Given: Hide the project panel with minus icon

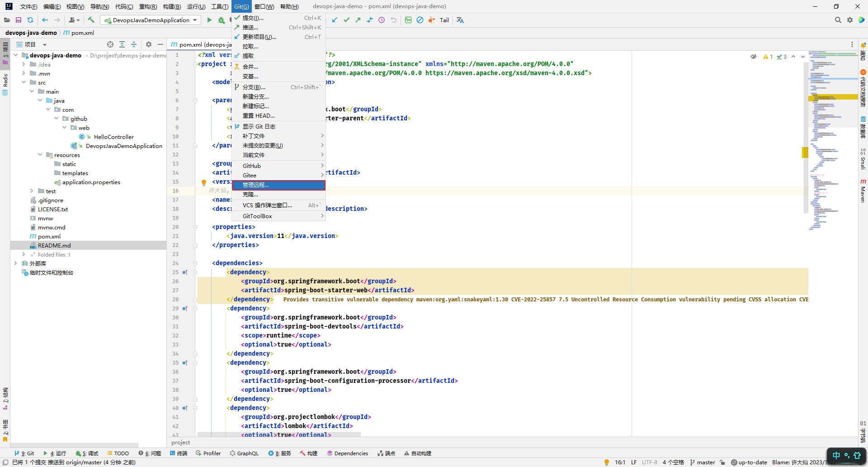Looking at the screenshot, I should click(x=160, y=44).
